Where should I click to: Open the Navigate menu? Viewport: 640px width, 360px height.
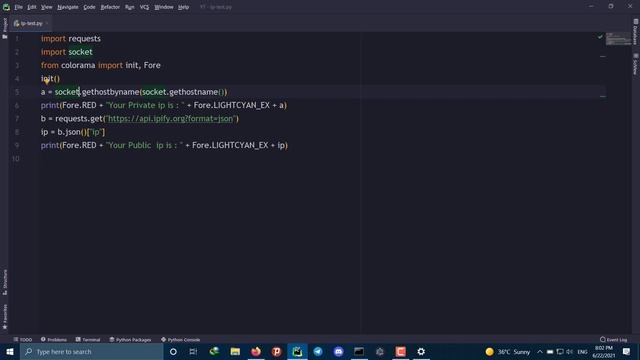(x=68, y=7)
